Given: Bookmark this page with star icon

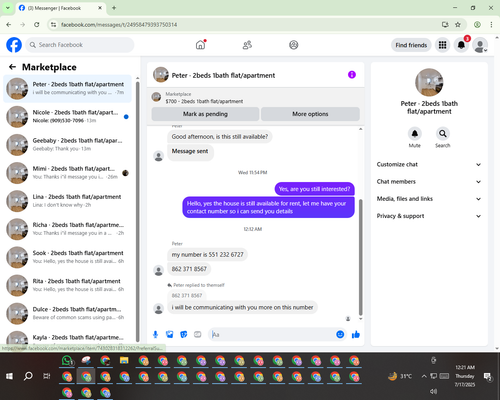Looking at the screenshot, I should pos(458,24).
